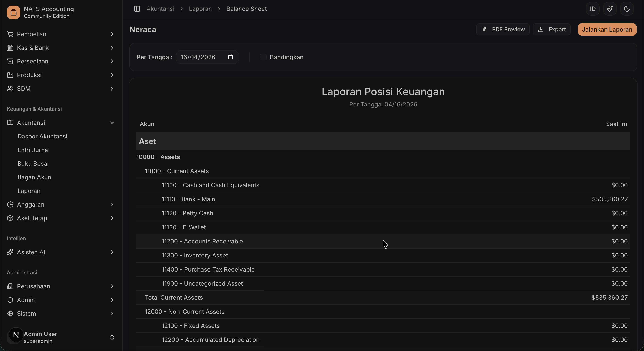Viewport: 644px width, 351px height.
Task: Switch language with the ID button
Action: [x=593, y=9]
